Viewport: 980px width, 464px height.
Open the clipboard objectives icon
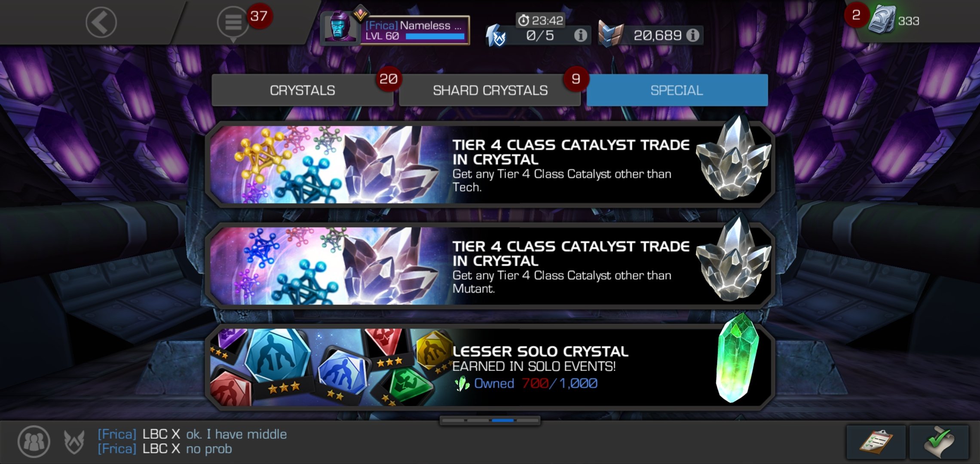tap(876, 442)
